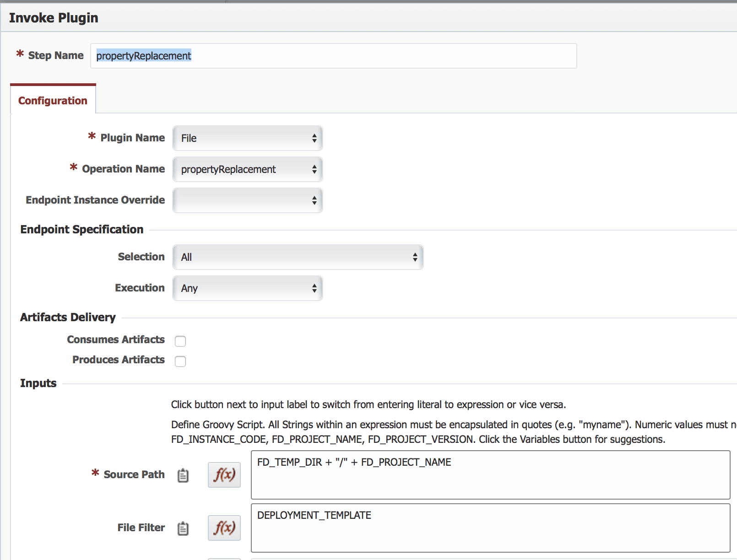Click the Selection label
The height and width of the screenshot is (560, 737).
(x=141, y=257)
